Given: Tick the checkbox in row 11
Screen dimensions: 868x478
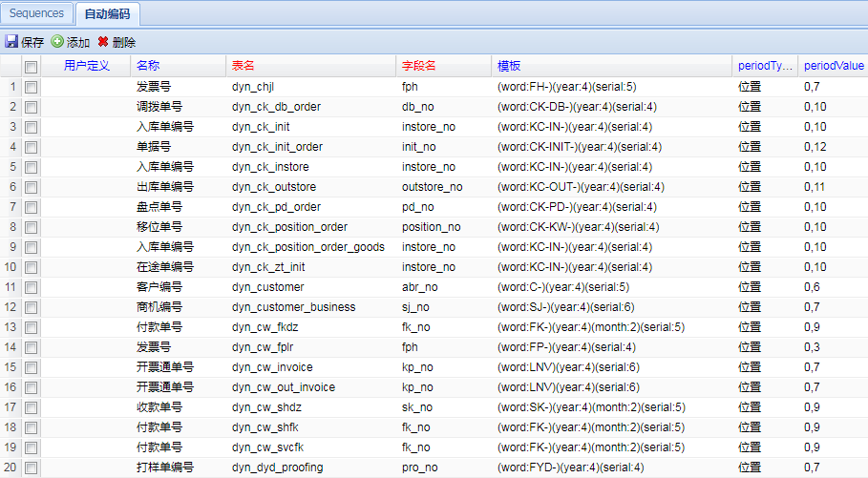Looking at the screenshot, I should [31, 287].
